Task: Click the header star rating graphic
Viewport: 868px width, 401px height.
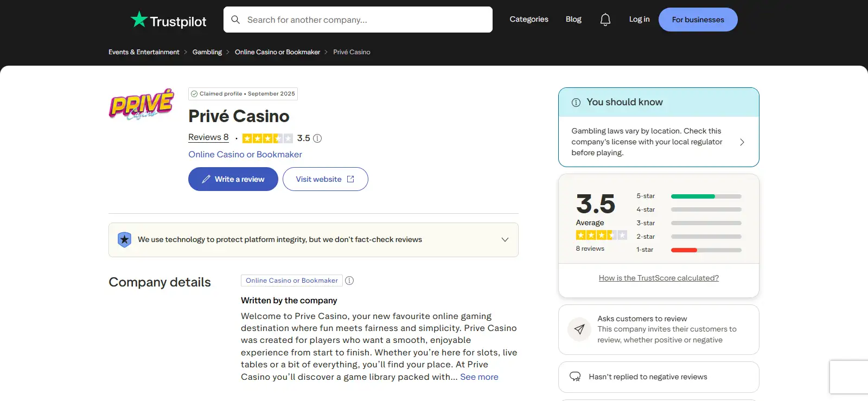Action: coord(267,138)
